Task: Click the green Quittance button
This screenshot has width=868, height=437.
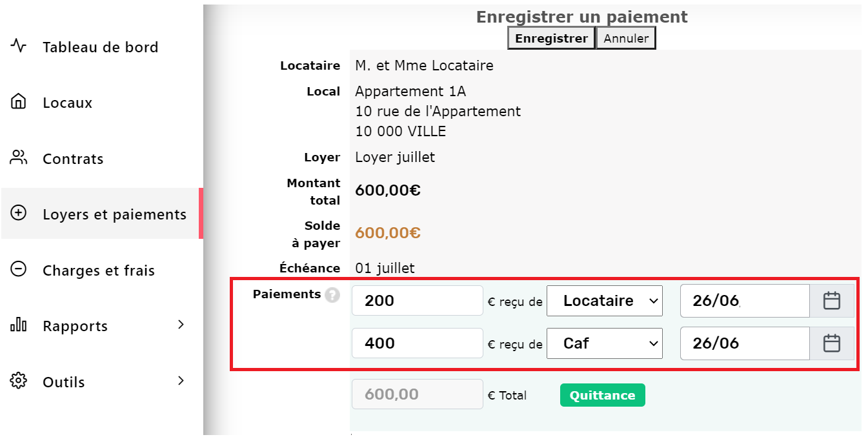Action: tap(603, 396)
